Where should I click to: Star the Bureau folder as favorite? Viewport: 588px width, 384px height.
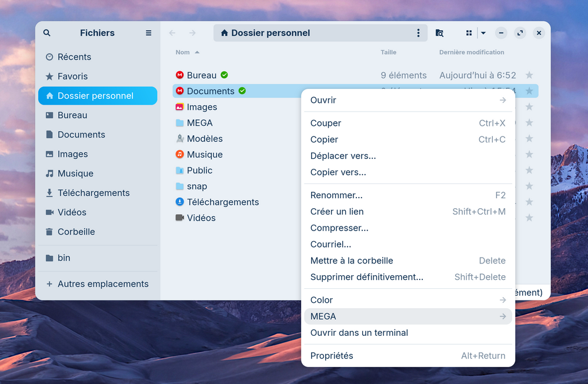(529, 75)
